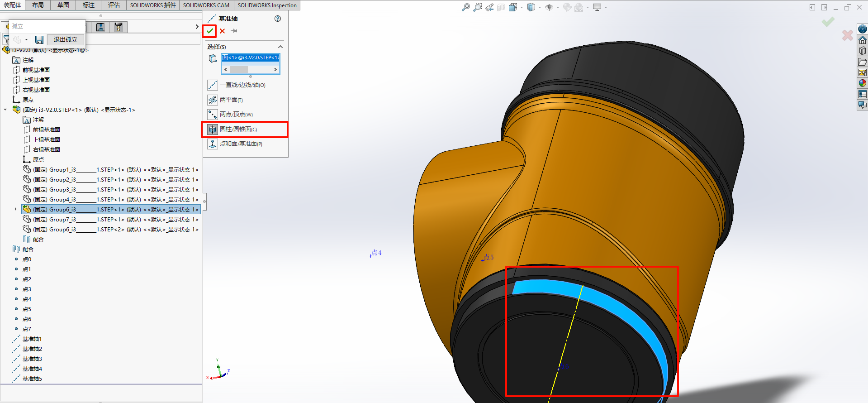Screen dimensions: 868x403
Task: Switch to the 草图 tab
Action: [63, 5]
